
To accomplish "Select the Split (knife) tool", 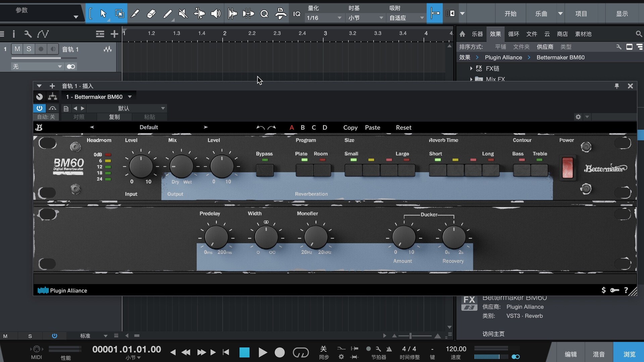I will [135, 13].
